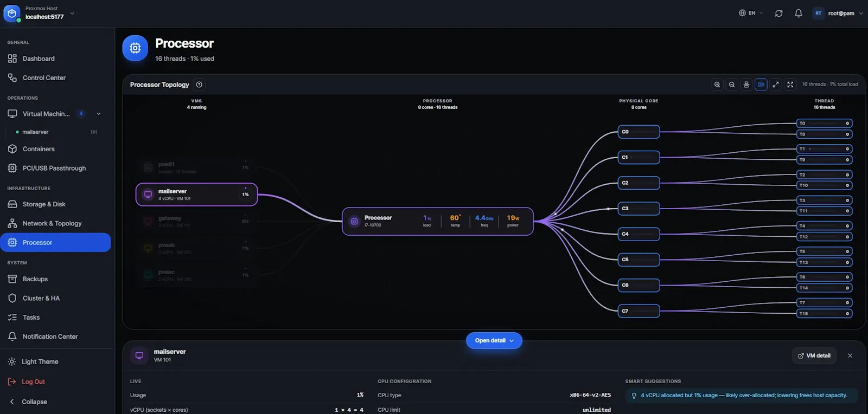Image resolution: width=868 pixels, height=414 pixels.
Task: Select the dimmed gateway VM node
Action: coord(196,221)
